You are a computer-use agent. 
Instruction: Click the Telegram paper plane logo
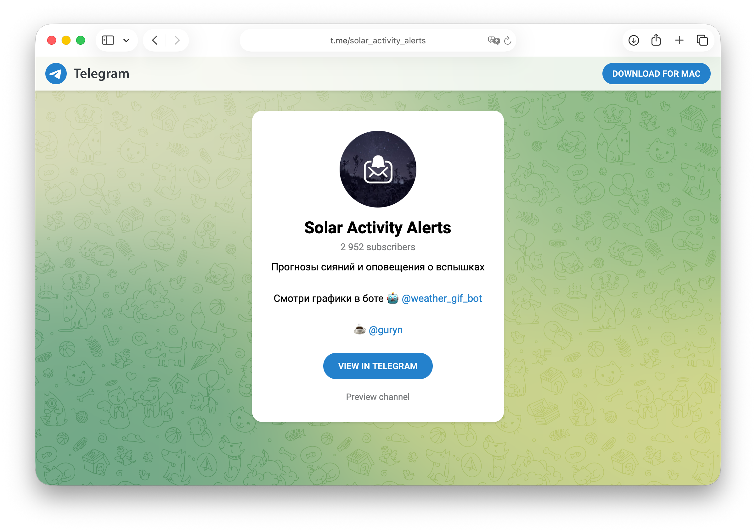point(56,74)
